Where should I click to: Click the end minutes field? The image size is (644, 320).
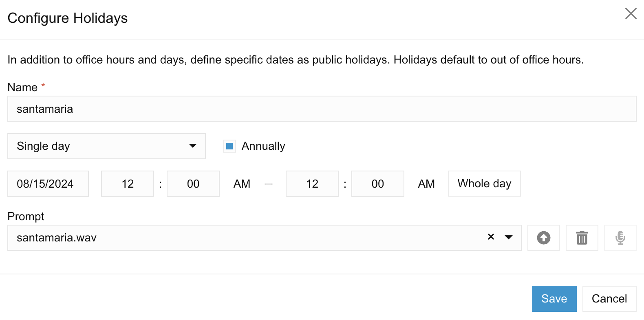[378, 184]
